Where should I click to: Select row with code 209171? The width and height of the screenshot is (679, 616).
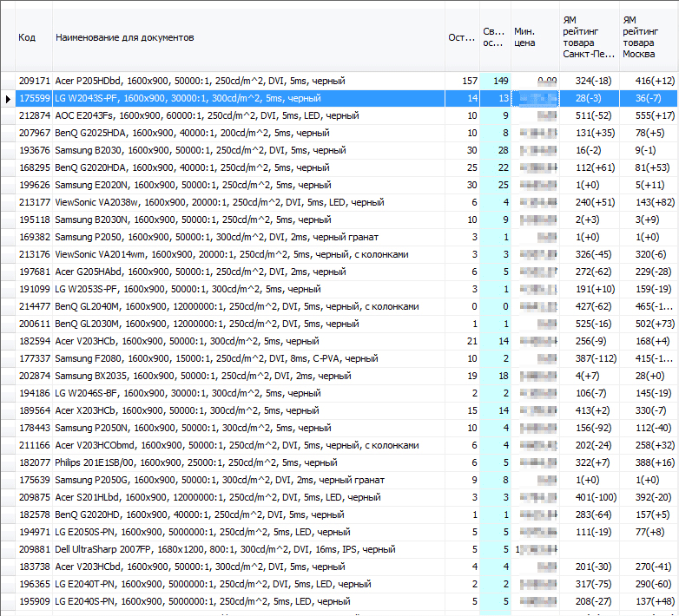point(34,81)
